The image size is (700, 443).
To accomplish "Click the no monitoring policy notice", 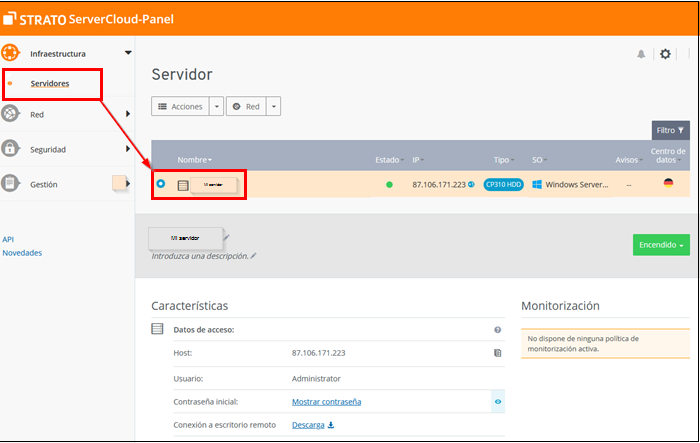I will point(605,343).
